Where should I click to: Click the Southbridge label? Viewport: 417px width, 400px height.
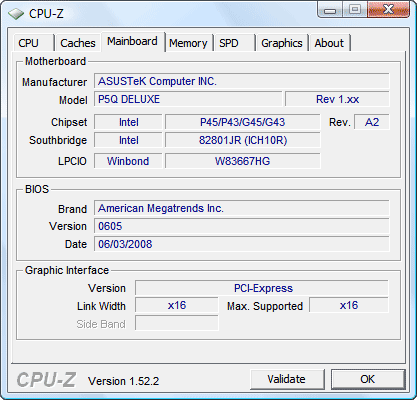tap(58, 140)
